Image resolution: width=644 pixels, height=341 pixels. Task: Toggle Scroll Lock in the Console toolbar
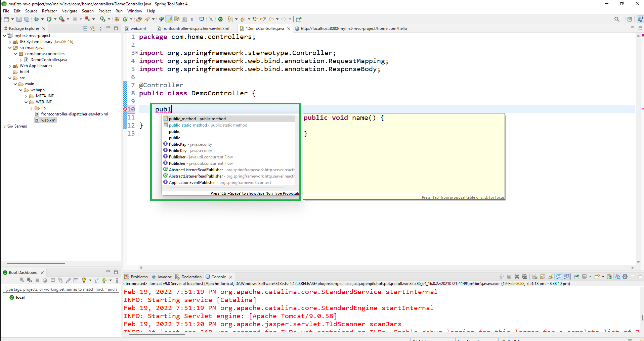point(543,277)
